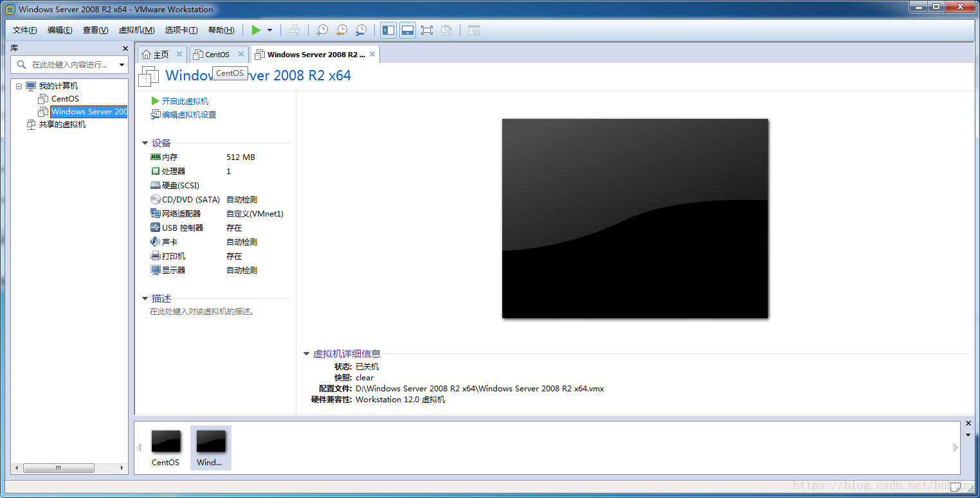The height and width of the screenshot is (498, 980).
Task: Click the description text field placeholder
Action: [x=203, y=312]
